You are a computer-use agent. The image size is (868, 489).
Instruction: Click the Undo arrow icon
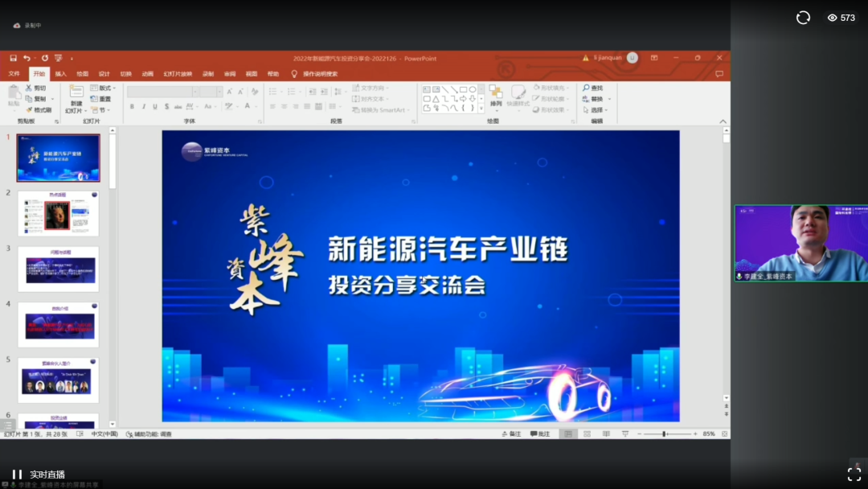26,58
